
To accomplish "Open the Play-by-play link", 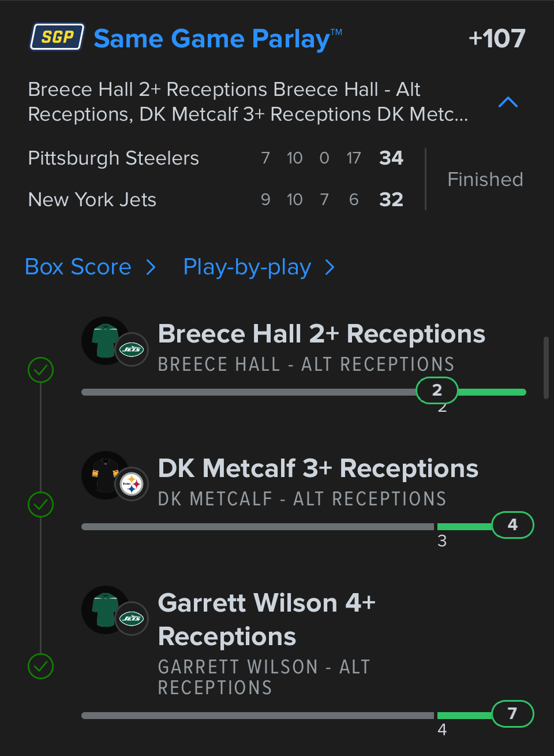I will [x=247, y=267].
